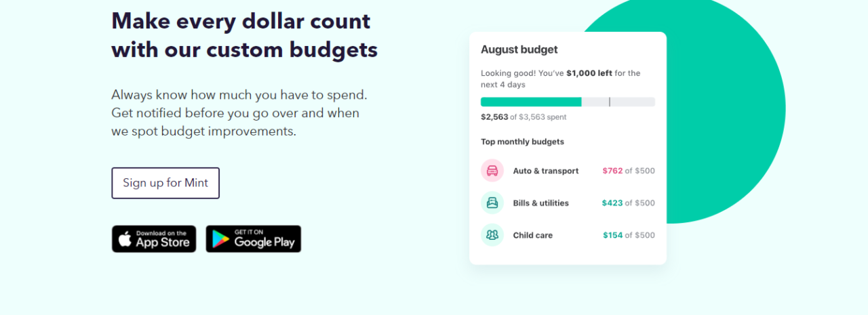Image resolution: width=868 pixels, height=315 pixels.
Task: Click the Top monthly budgets heading
Action: [x=522, y=142]
